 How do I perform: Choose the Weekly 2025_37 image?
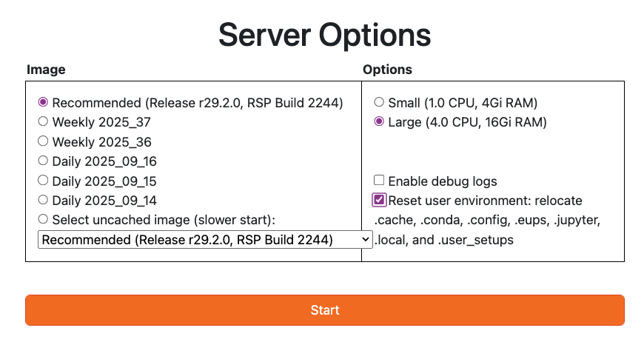(x=43, y=121)
